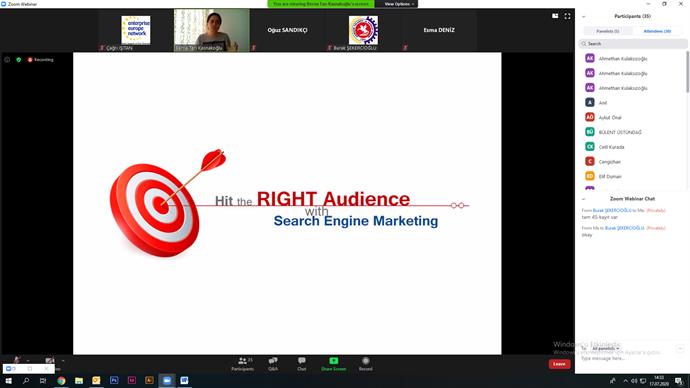
Task: Select Esma DENİZ video tile
Action: [x=439, y=30]
